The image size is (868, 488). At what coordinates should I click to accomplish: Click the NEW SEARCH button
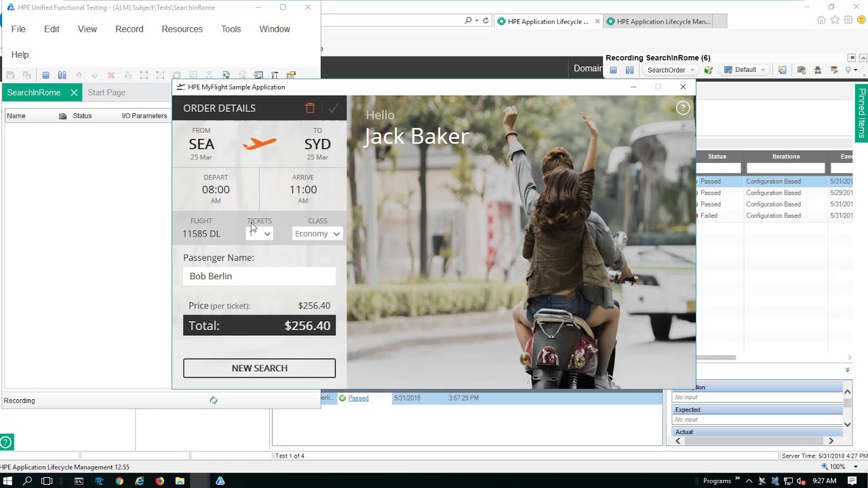[x=259, y=368]
